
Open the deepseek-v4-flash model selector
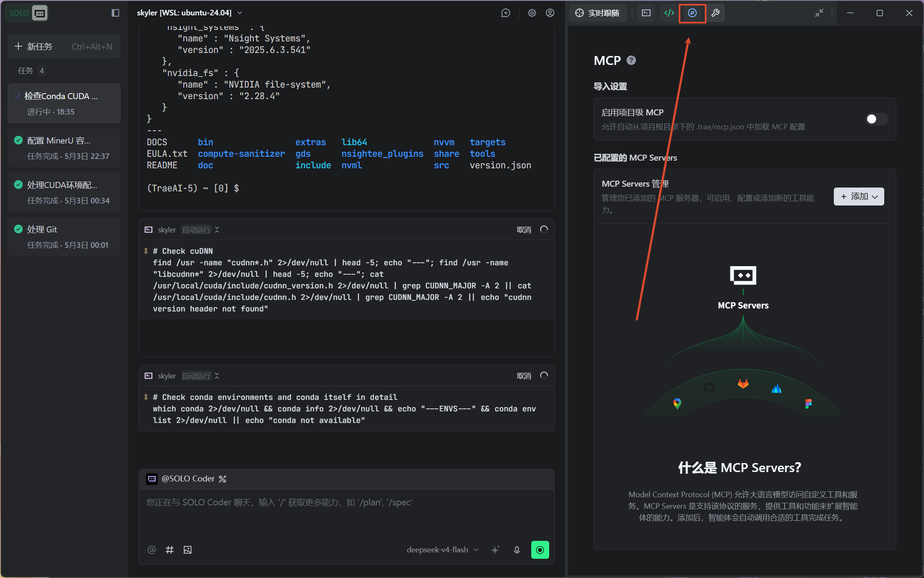442,550
